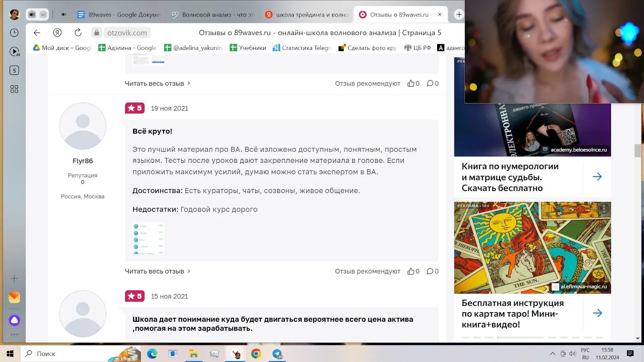Open screenshot thumbnail in Flyr86 review

[149, 238]
